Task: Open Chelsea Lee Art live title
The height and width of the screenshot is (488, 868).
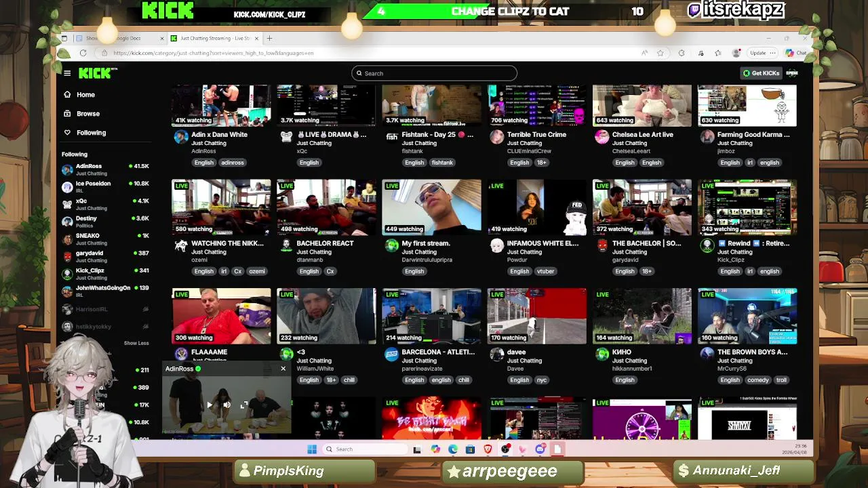Action: tap(642, 135)
